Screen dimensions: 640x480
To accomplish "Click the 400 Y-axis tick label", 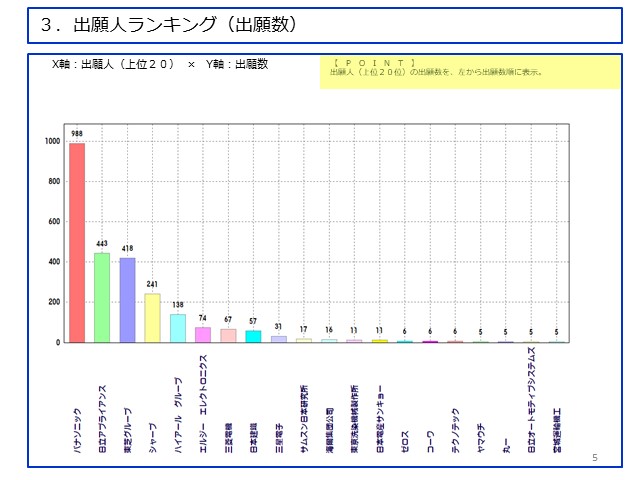I will pyautogui.click(x=54, y=262).
